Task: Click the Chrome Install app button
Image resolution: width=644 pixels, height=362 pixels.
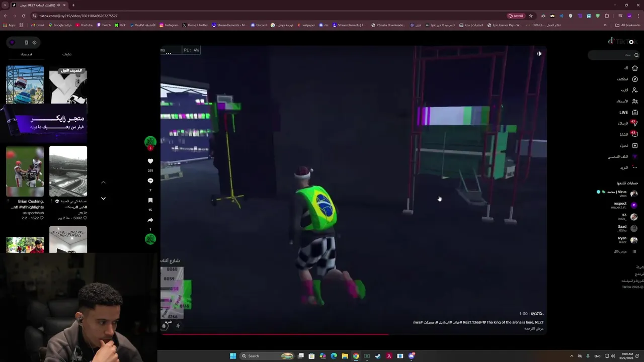Action: click(516, 16)
